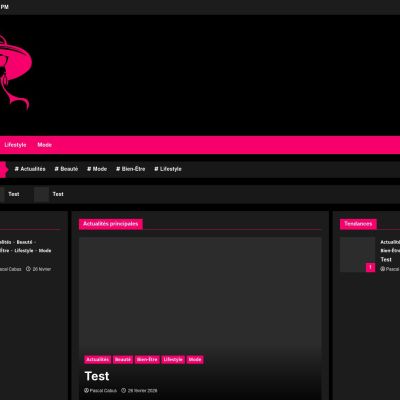Click the Pascal author icon below Test title
The width and height of the screenshot is (400, 400).
pyautogui.click(x=87, y=390)
